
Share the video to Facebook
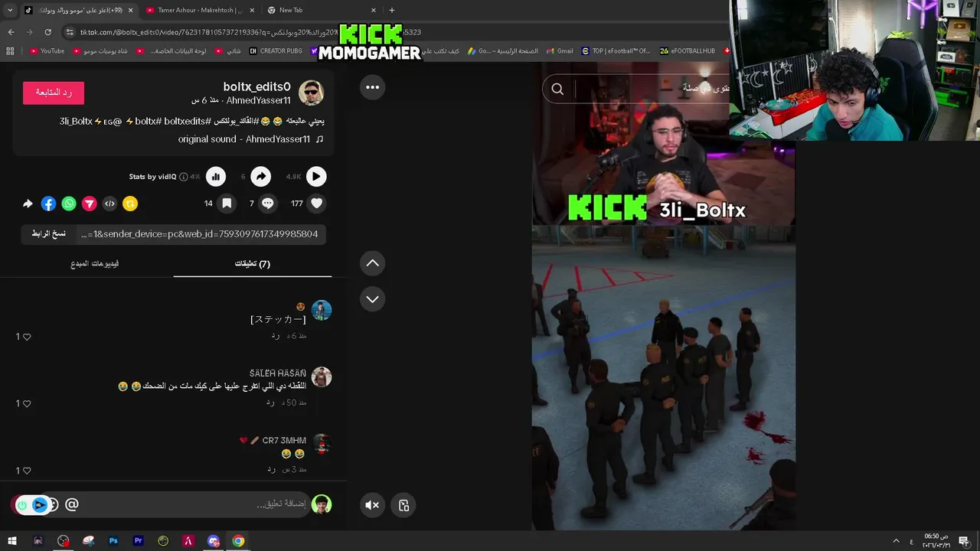click(x=48, y=204)
